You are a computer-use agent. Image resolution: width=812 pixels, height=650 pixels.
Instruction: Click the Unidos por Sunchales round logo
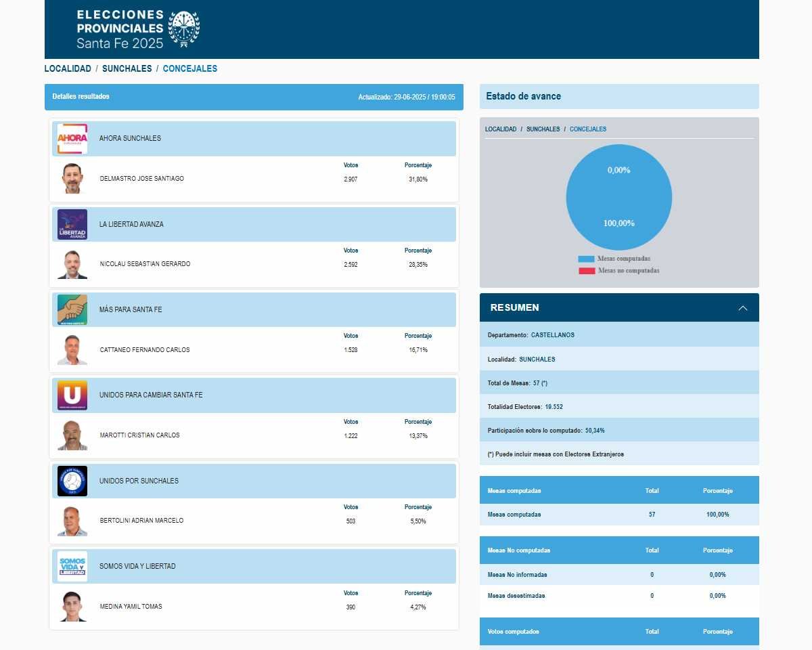(72, 481)
